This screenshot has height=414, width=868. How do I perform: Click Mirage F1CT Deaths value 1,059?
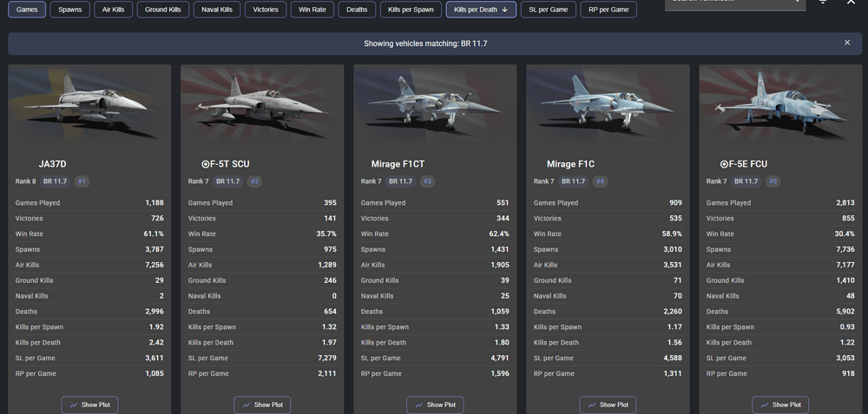click(x=500, y=311)
